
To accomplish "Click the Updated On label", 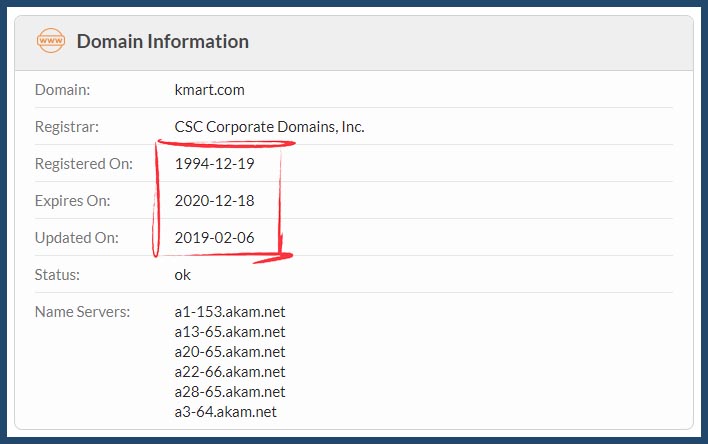I will 77,238.
